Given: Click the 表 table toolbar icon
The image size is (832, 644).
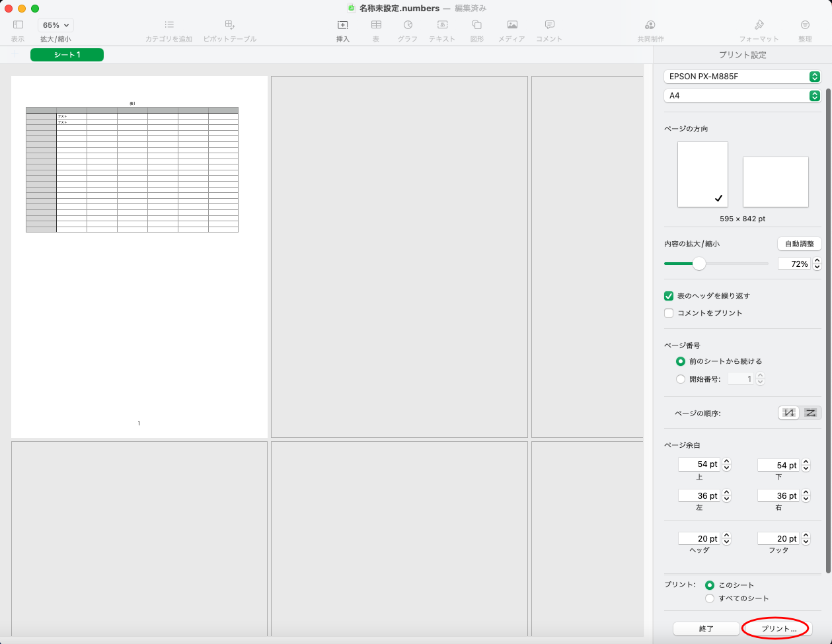Looking at the screenshot, I should coord(376,25).
